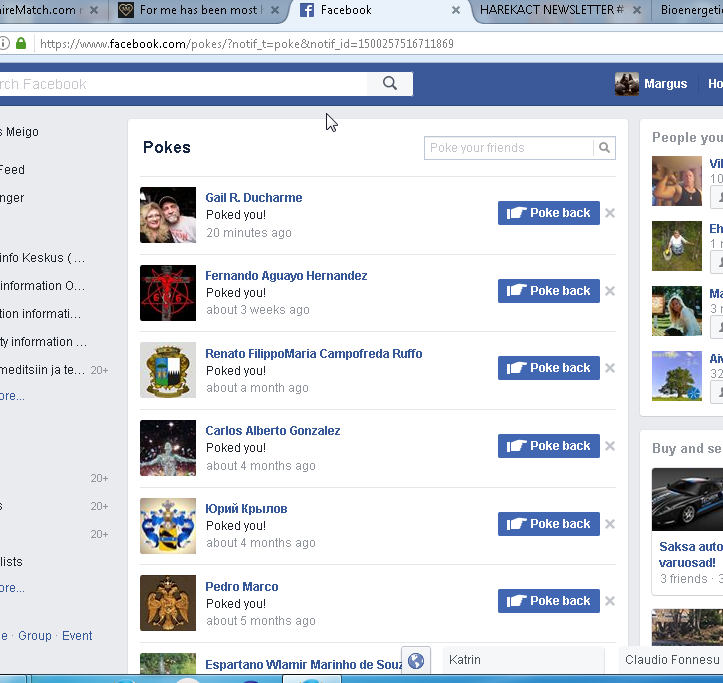Click Renato Ruffo's coat of arms avatar
The height and width of the screenshot is (683, 723).
168,370
